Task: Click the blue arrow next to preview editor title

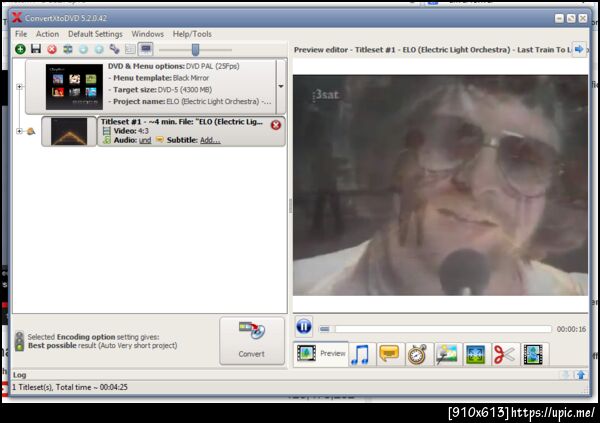Action: point(579,49)
